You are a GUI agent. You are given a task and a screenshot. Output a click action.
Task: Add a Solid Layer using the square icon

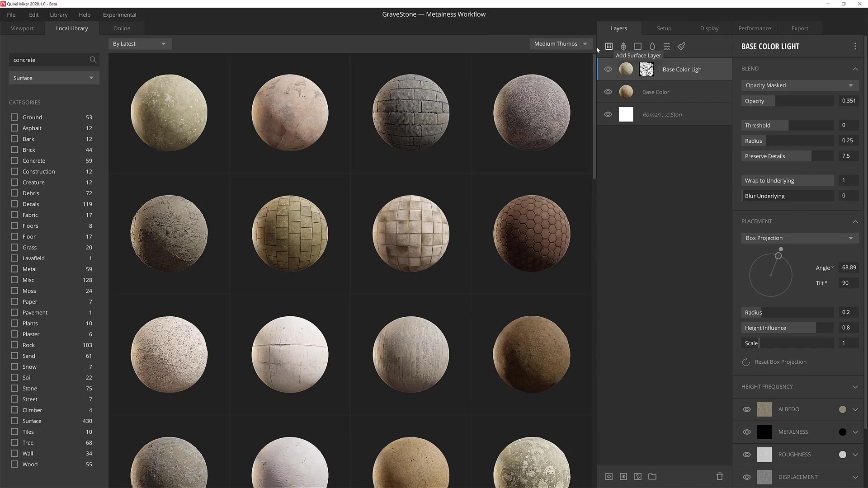click(638, 46)
